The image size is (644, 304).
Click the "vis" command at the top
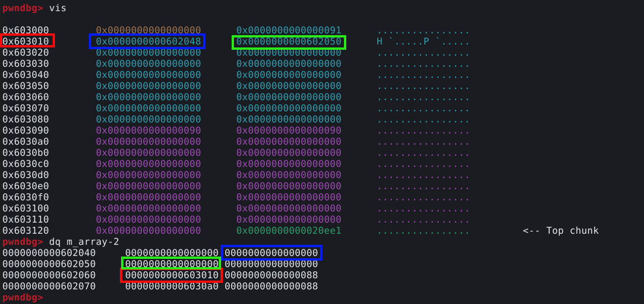[x=57, y=8]
